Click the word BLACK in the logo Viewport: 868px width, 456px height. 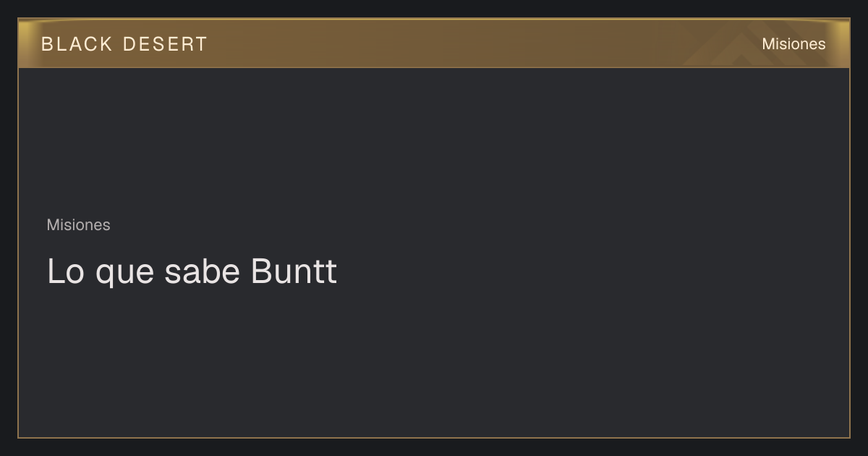coord(77,44)
